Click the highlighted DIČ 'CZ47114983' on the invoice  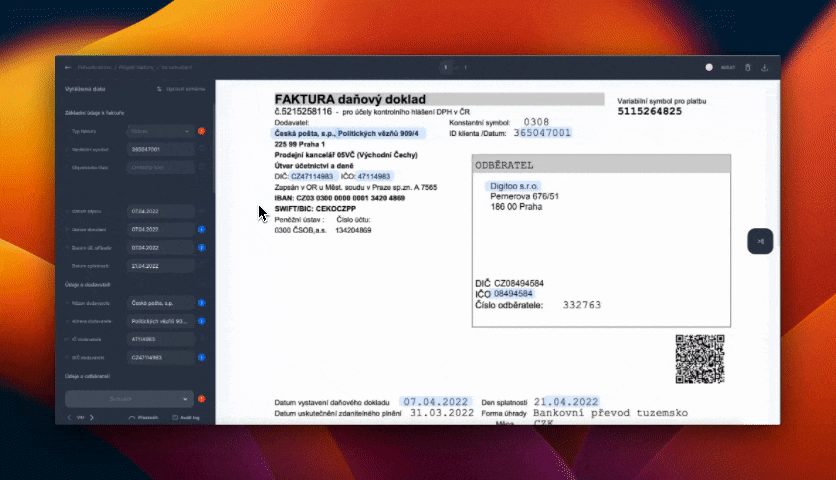pyautogui.click(x=312, y=177)
